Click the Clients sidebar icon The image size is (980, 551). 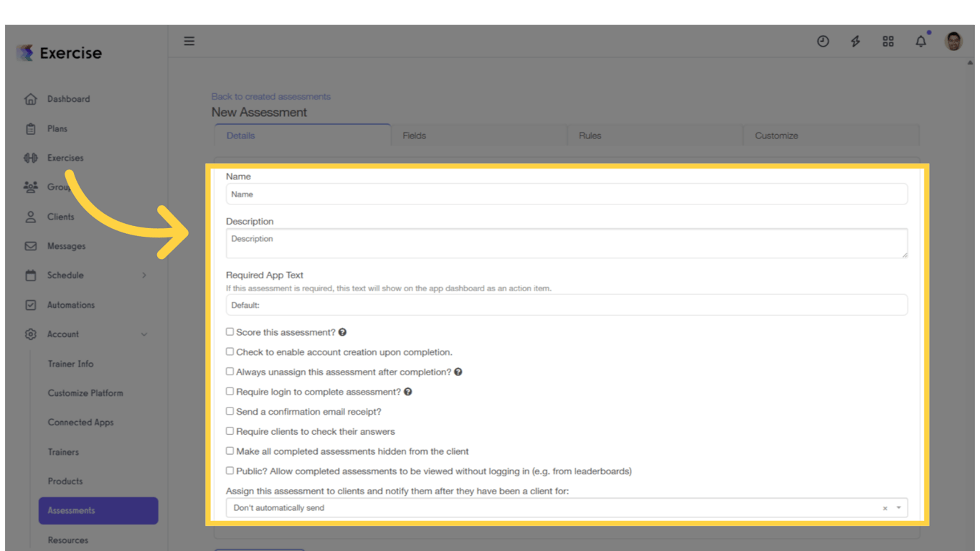coord(31,216)
